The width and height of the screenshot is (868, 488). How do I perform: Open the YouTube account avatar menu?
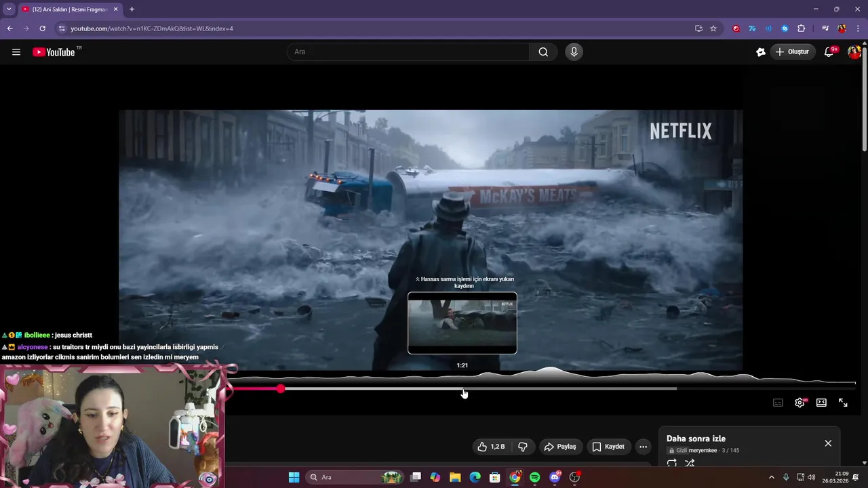(854, 52)
